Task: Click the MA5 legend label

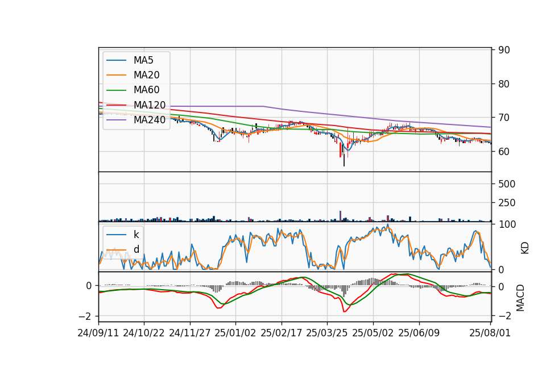Action: click(x=143, y=60)
